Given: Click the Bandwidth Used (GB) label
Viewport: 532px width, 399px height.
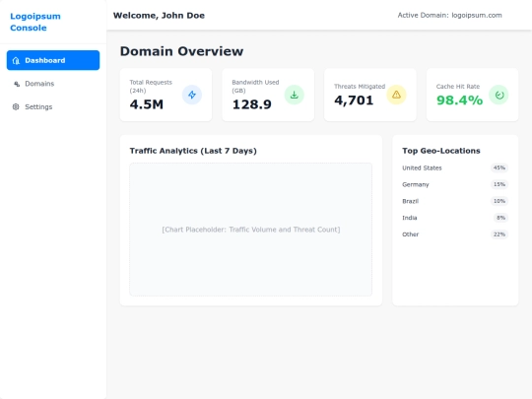Looking at the screenshot, I should 255,87.
